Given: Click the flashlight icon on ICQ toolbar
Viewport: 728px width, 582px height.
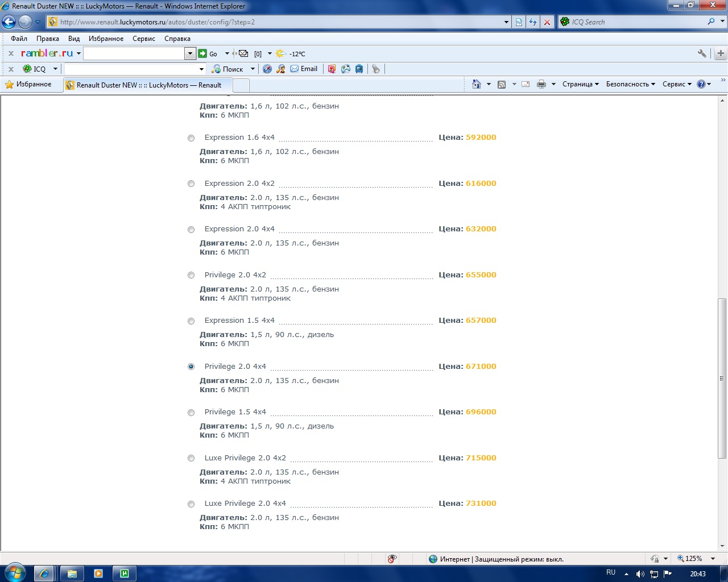Looking at the screenshot, I should tap(376, 69).
